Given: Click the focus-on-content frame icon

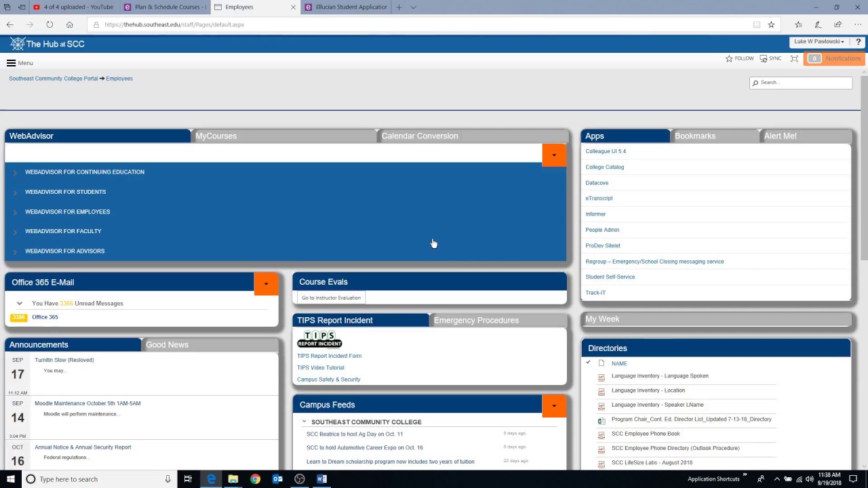Looking at the screenshot, I should (794, 59).
